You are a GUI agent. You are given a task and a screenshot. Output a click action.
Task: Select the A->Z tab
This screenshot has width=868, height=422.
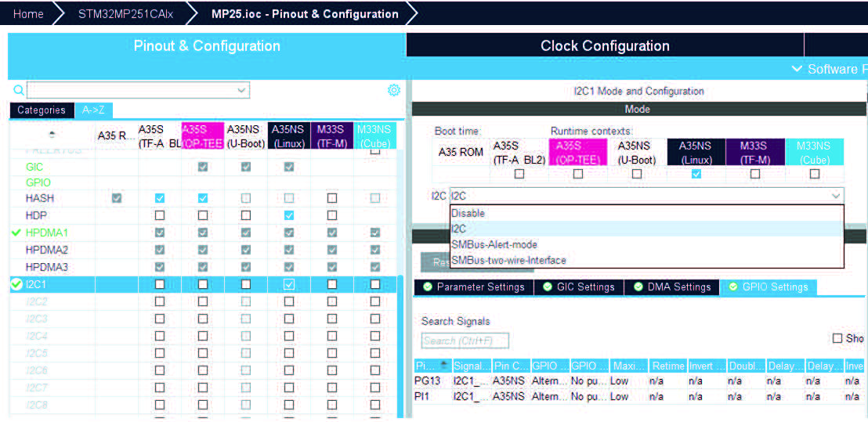pos(93,110)
